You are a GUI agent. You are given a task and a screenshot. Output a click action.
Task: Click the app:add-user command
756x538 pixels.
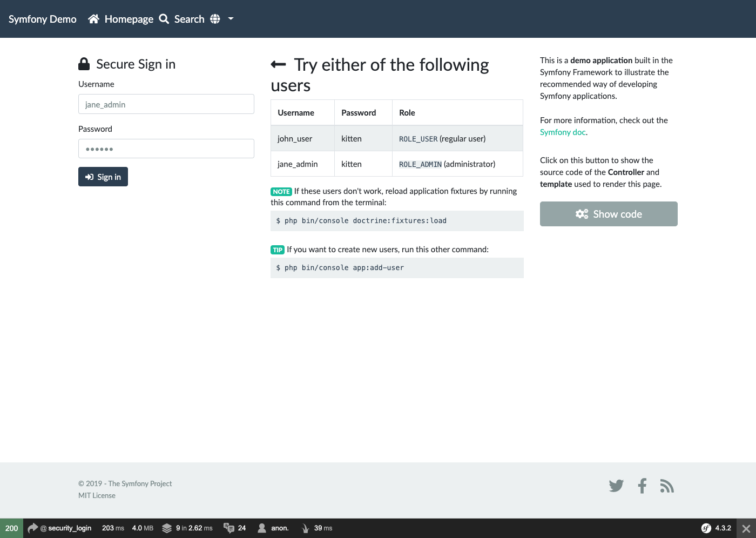tap(397, 268)
